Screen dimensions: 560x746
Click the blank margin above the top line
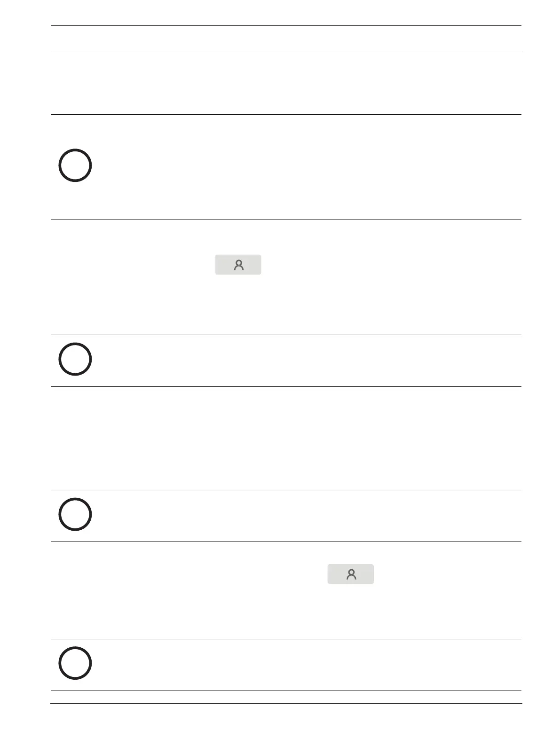[286, 13]
